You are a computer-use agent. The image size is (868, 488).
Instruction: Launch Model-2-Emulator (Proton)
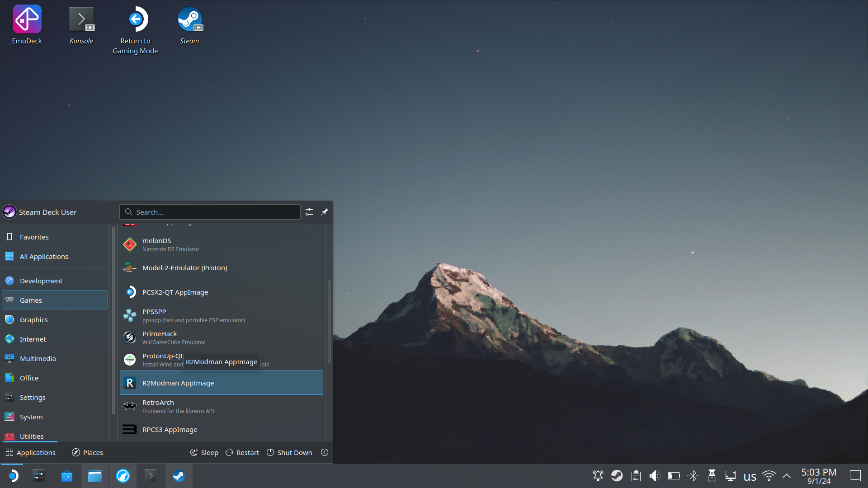222,268
